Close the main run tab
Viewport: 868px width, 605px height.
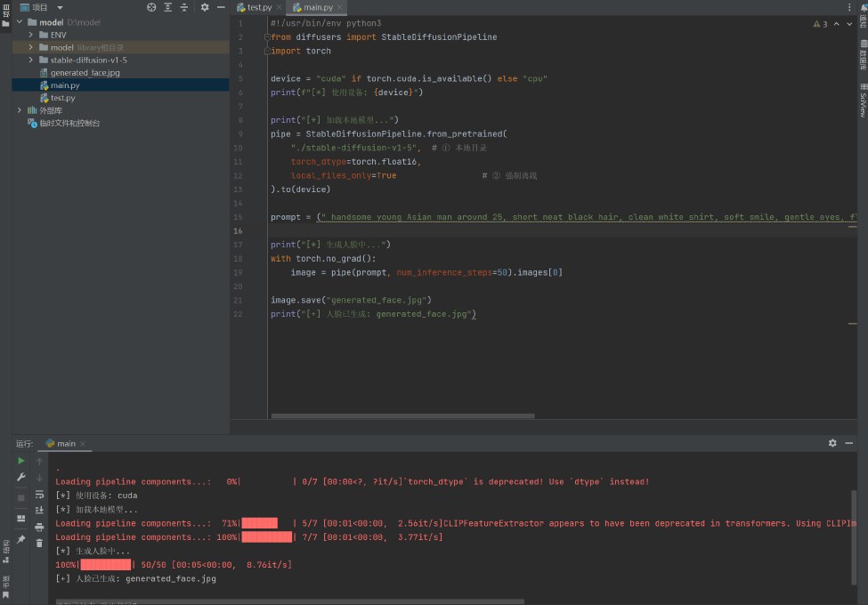tap(83, 444)
